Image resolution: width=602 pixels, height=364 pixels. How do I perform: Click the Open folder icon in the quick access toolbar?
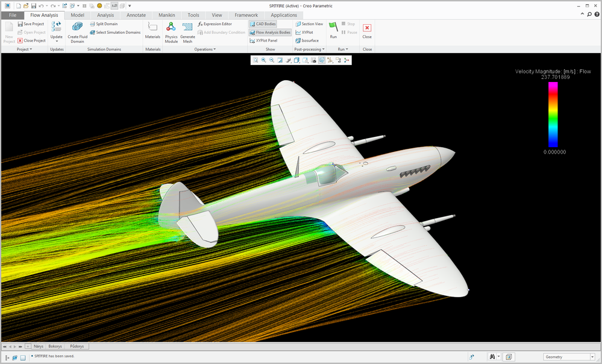(26, 6)
